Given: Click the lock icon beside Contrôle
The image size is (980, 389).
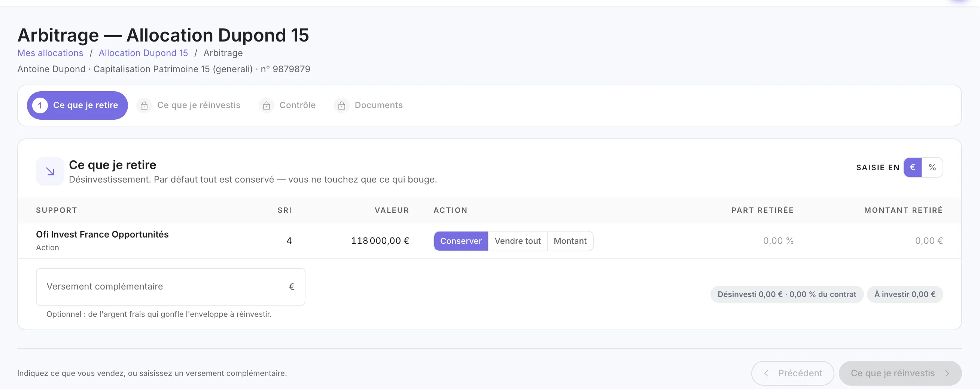Looking at the screenshot, I should point(267,105).
